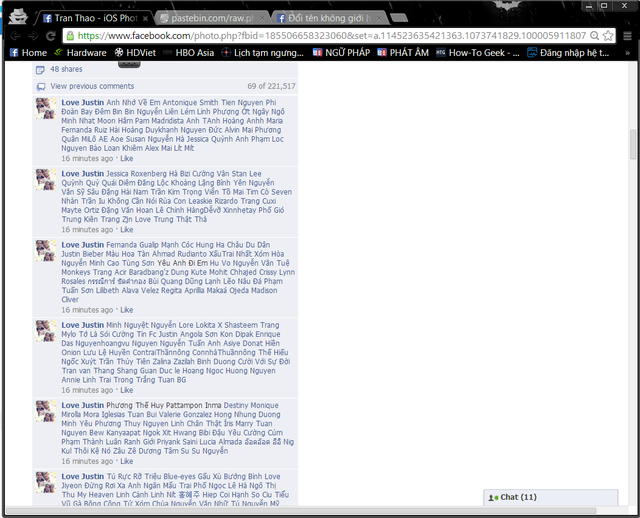Like the first Love Justin comment
This screenshot has width=640, height=518.
coord(127,158)
